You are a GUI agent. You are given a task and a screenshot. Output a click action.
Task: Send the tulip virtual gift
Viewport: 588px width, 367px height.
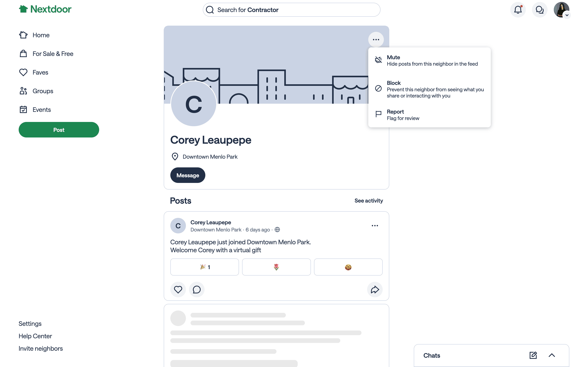coord(276,267)
